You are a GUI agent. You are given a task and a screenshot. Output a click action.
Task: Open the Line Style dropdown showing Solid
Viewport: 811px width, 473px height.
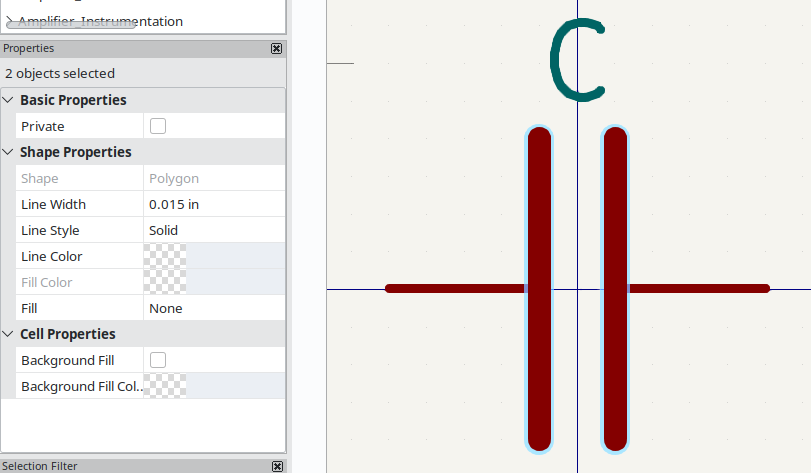(x=214, y=230)
